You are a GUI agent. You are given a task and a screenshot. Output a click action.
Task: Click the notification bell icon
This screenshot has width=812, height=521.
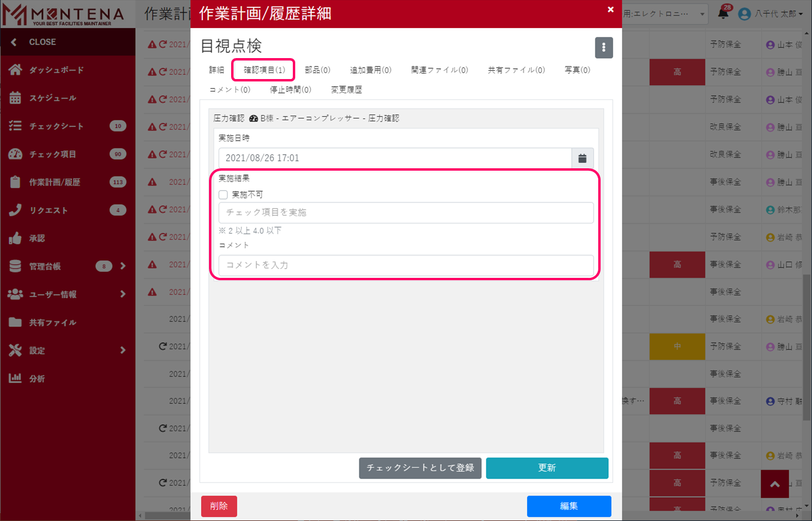coord(723,14)
